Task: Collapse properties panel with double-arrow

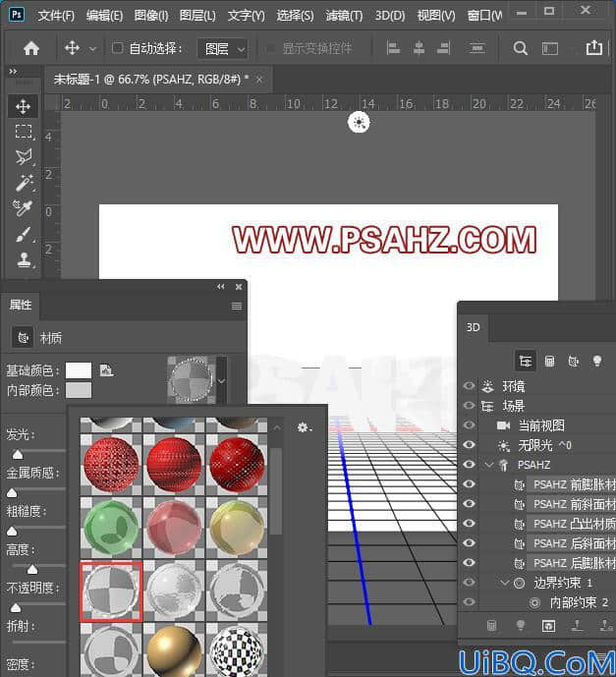Action: click(221, 287)
